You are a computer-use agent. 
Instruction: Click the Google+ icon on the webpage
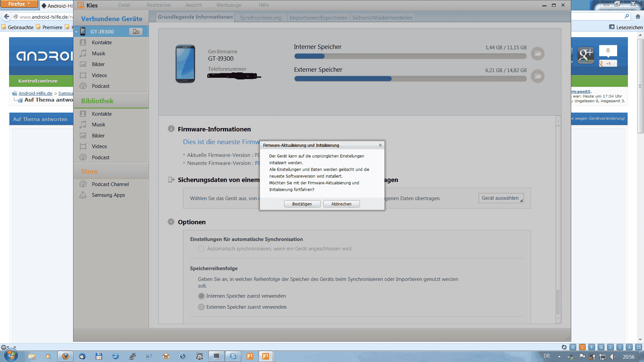586,55
